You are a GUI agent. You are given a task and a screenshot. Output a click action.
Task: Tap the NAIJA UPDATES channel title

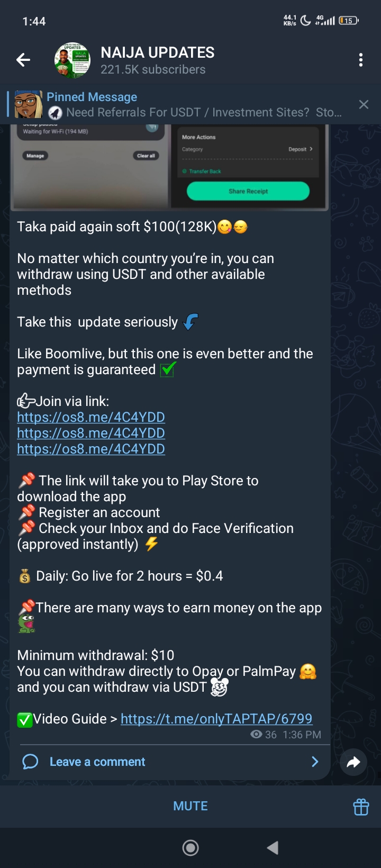[158, 52]
